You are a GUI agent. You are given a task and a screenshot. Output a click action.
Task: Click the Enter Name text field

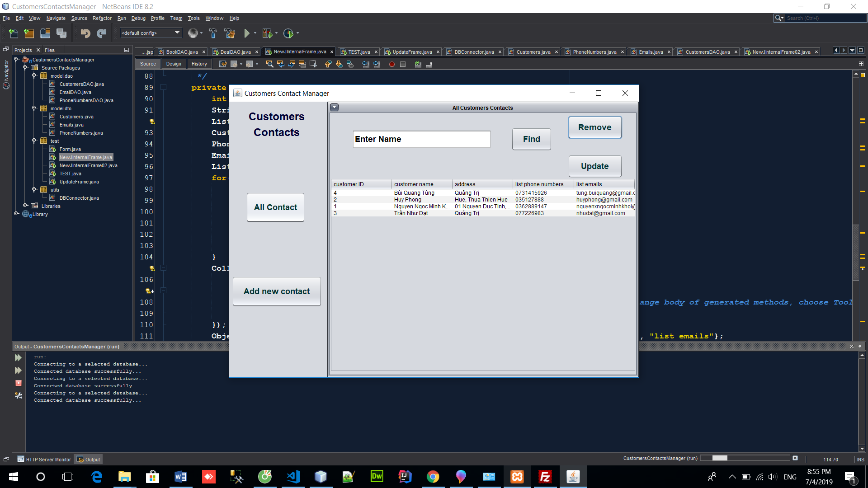[421, 139]
